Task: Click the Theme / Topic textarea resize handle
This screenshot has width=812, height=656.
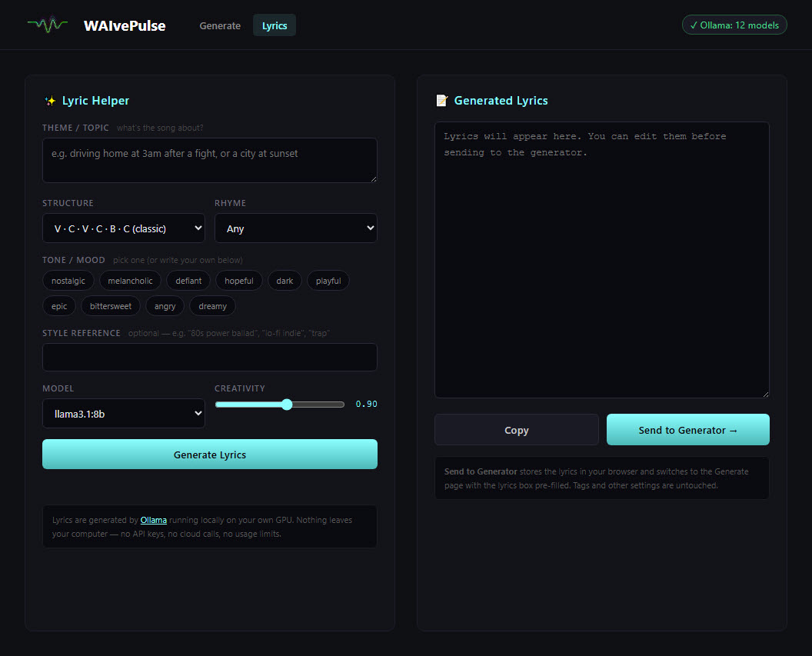Action: click(x=374, y=178)
